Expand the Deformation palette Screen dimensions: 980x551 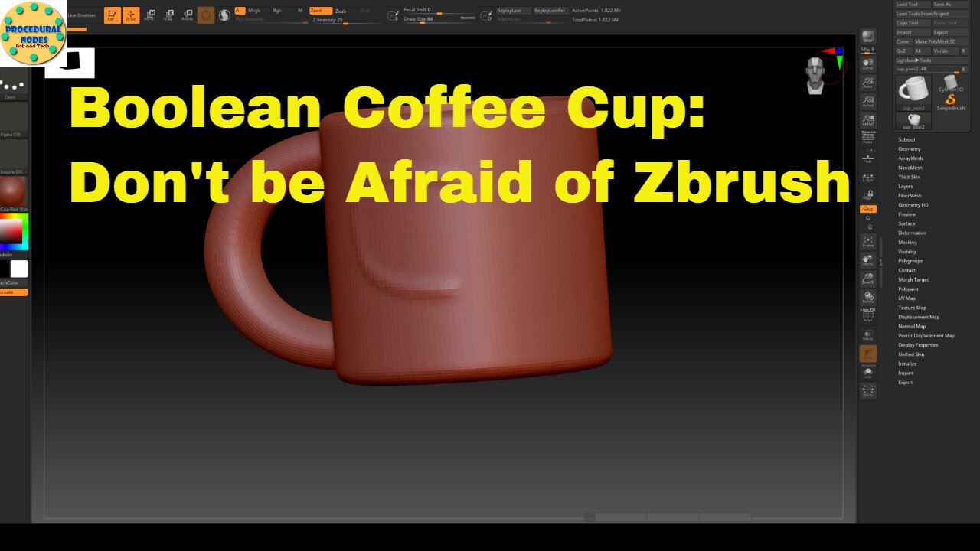pos(912,233)
